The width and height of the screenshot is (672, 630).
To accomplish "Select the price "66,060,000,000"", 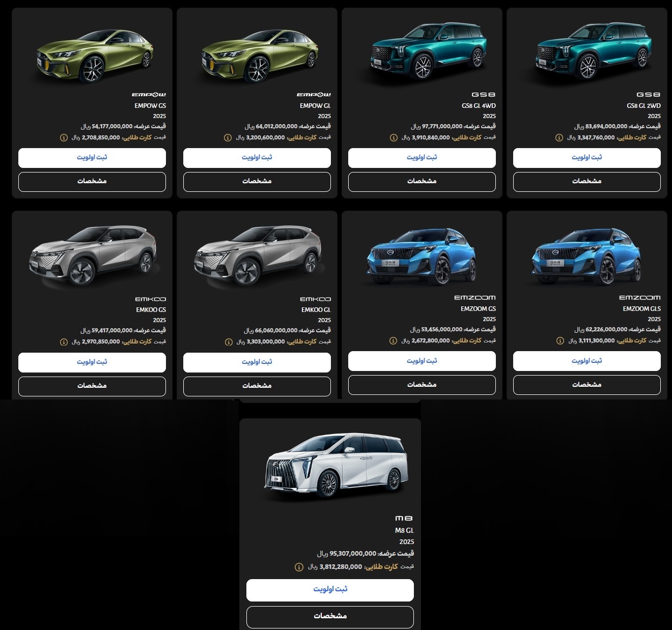I will click(x=276, y=331).
